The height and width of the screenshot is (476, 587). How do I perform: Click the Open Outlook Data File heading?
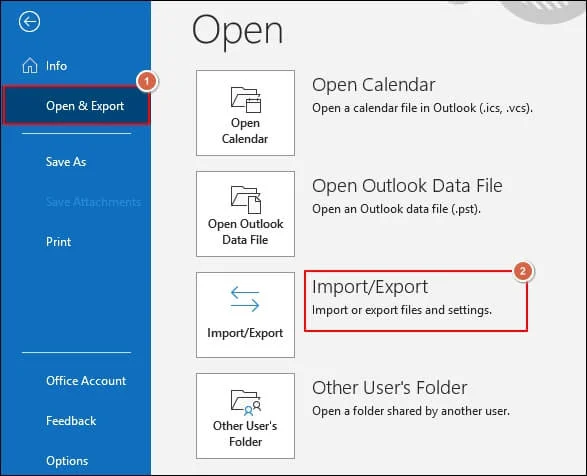pyautogui.click(x=407, y=186)
